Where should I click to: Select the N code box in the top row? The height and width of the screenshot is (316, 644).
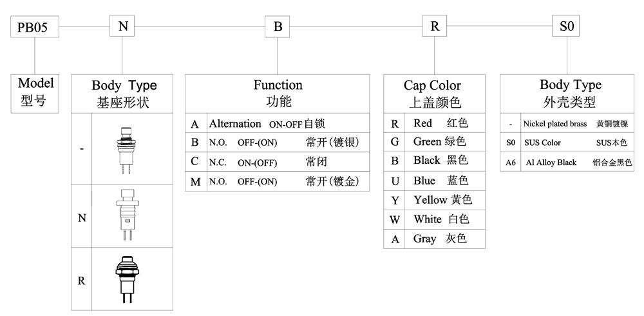click(x=122, y=26)
